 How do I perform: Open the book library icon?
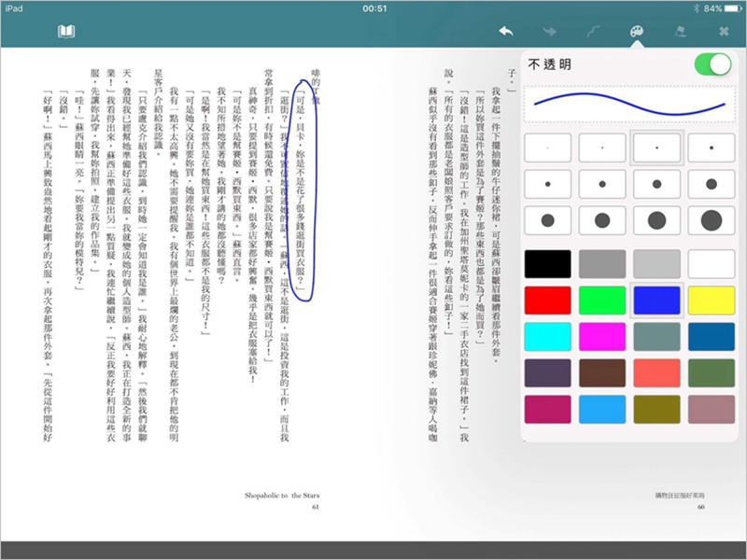pyautogui.click(x=65, y=33)
